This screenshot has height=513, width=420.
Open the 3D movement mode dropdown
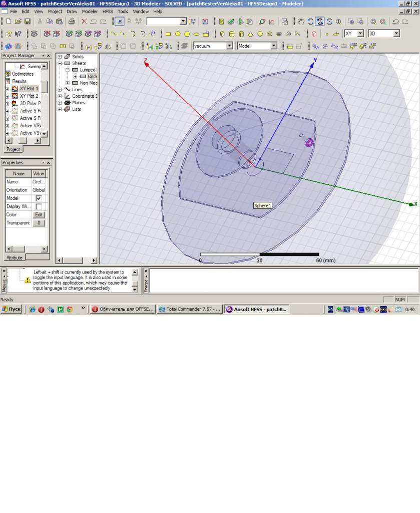point(396,34)
